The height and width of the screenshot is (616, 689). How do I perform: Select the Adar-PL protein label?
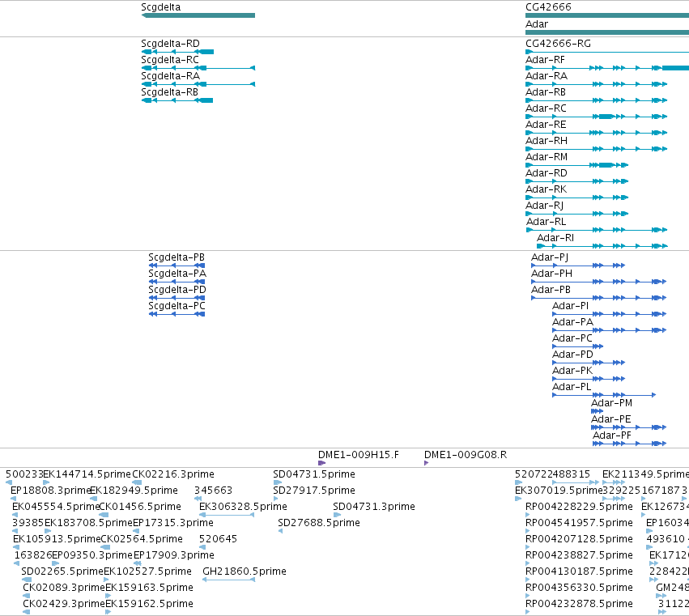point(572,388)
